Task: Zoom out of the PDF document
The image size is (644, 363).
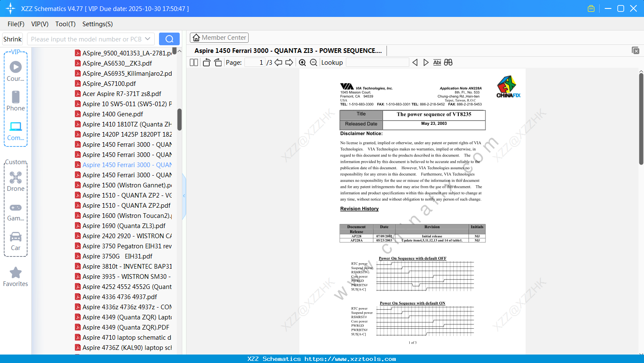Action: (313, 63)
